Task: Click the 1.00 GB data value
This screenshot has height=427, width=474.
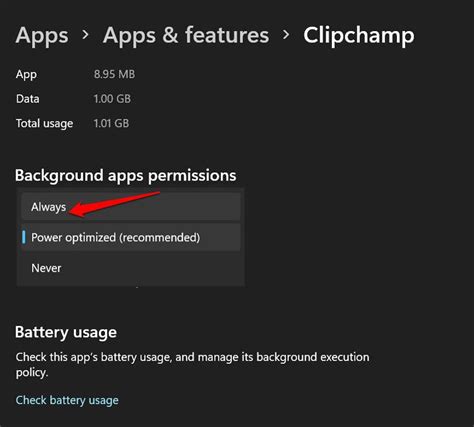Action: [x=112, y=99]
